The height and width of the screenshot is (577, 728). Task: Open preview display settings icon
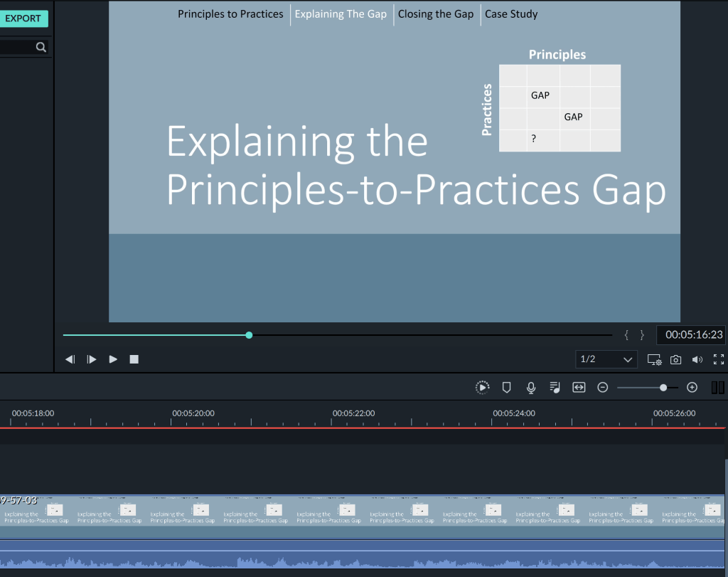[x=654, y=359]
